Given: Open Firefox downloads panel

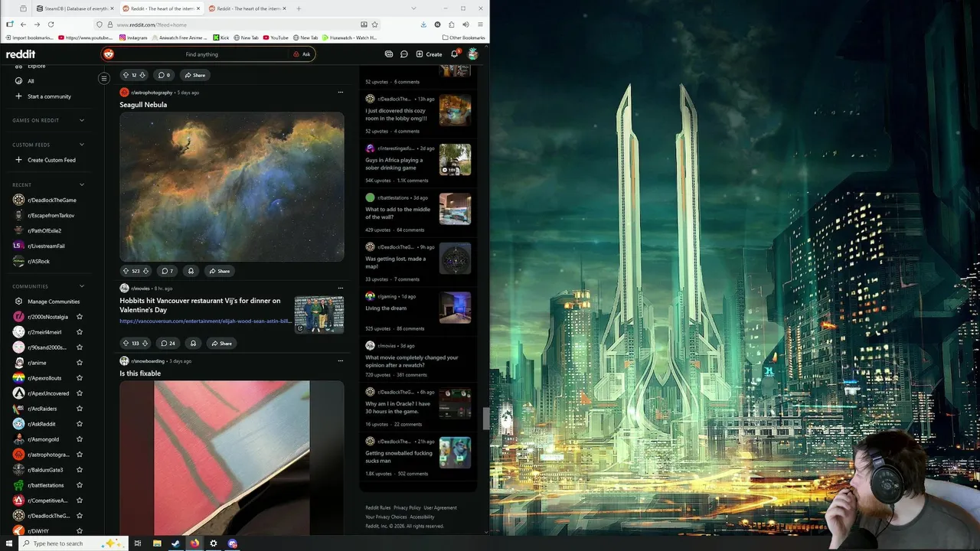Looking at the screenshot, I should 423,24.
